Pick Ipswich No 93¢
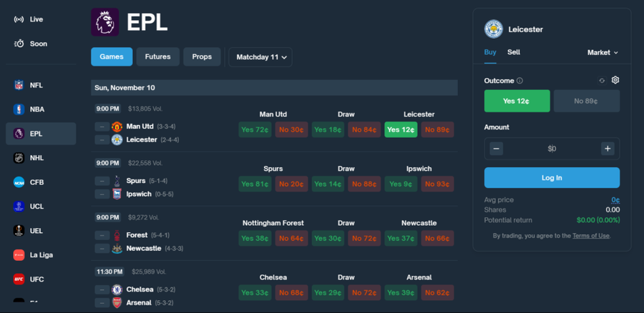 coord(437,184)
